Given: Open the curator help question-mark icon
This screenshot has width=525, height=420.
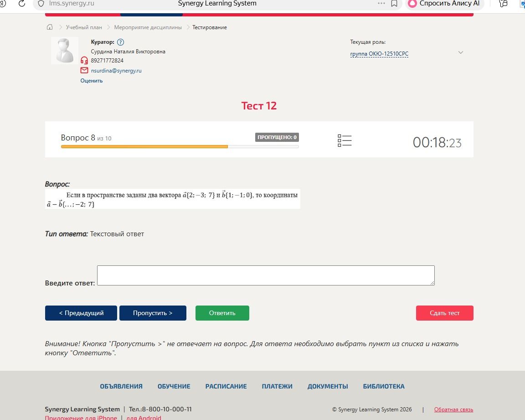Looking at the screenshot, I should click(120, 42).
